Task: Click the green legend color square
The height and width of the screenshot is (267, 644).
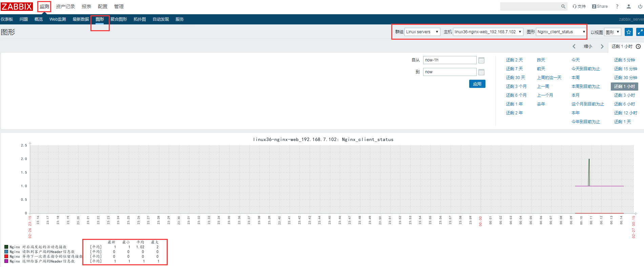Action: pyautogui.click(x=6, y=247)
